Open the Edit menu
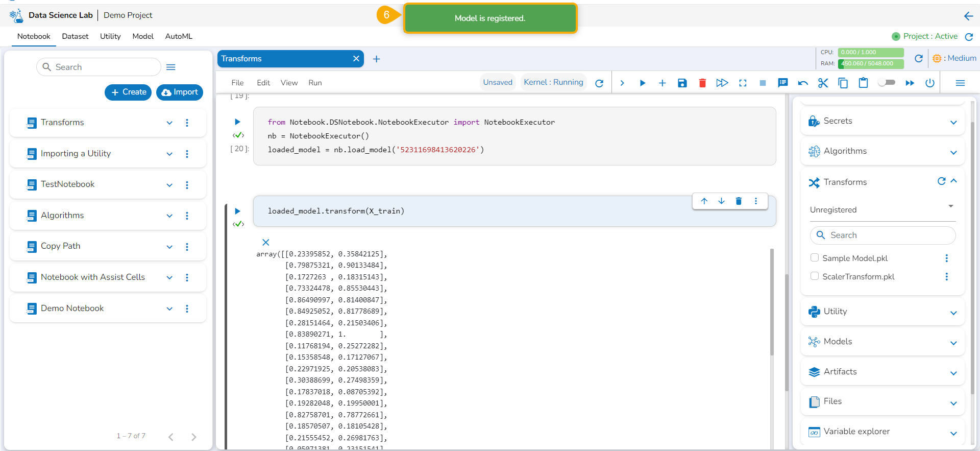The image size is (980, 451). 263,83
